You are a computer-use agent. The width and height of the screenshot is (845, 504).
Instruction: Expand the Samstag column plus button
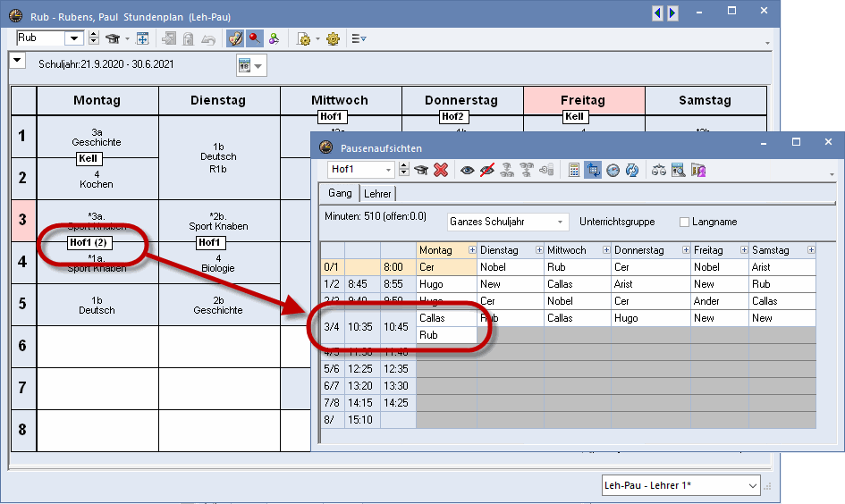[811, 250]
